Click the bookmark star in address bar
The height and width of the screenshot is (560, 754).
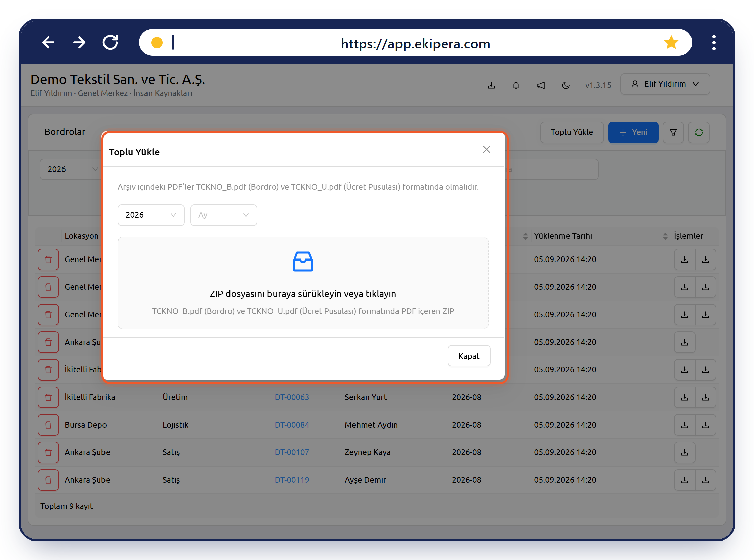pos(671,43)
